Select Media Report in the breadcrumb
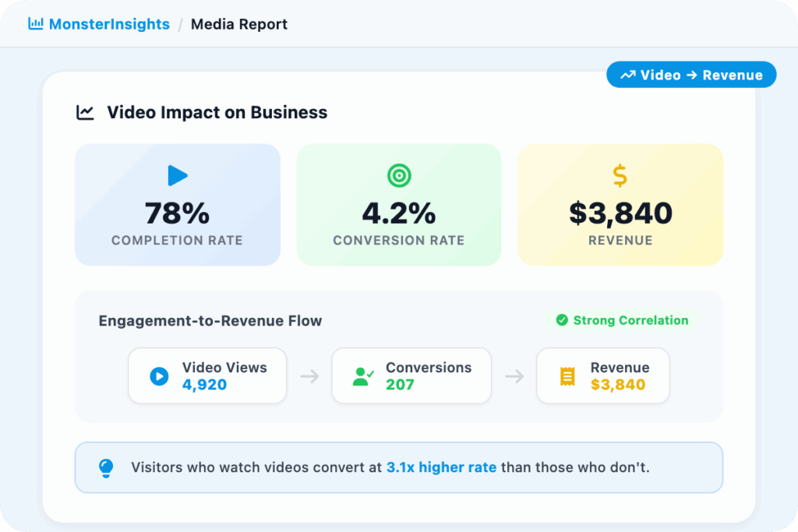This screenshot has height=532, width=798. coord(239,24)
